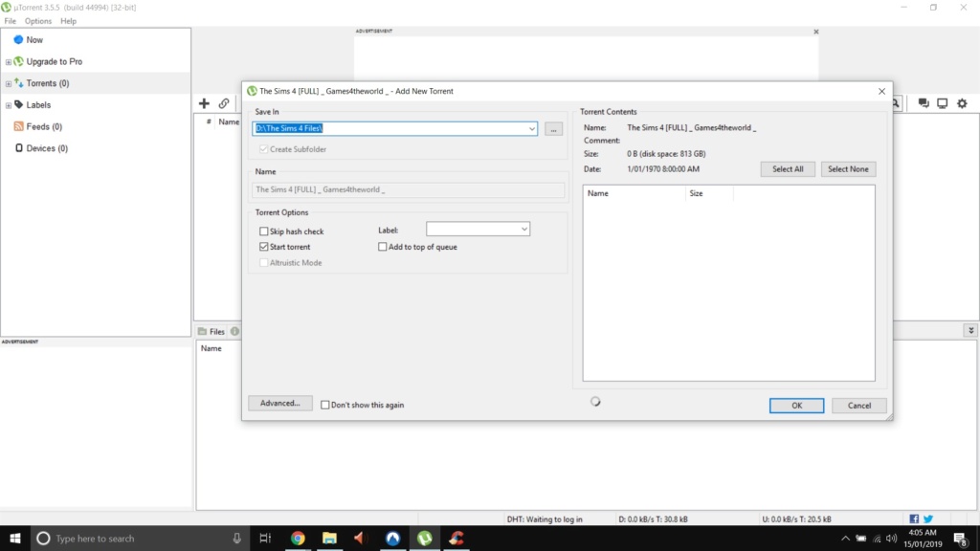
Task: Open the Save In path dropdown
Action: pos(531,129)
